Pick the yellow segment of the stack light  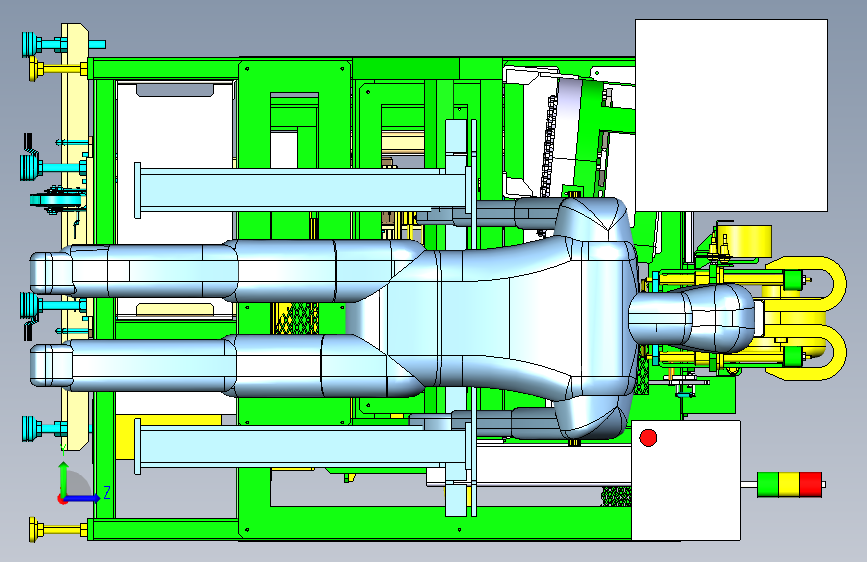(788, 485)
